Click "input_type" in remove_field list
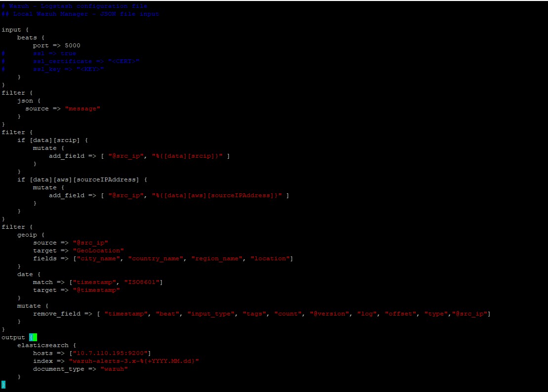Screen dimensions: 548x392 coord(211,314)
